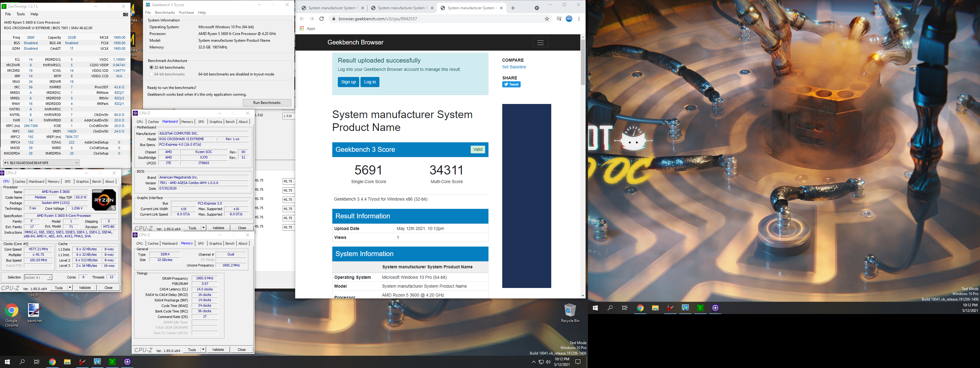This screenshot has height=368, width=980.
Task: Open the Start menu on the left monitor's taskbar
Action: [x=7, y=362]
